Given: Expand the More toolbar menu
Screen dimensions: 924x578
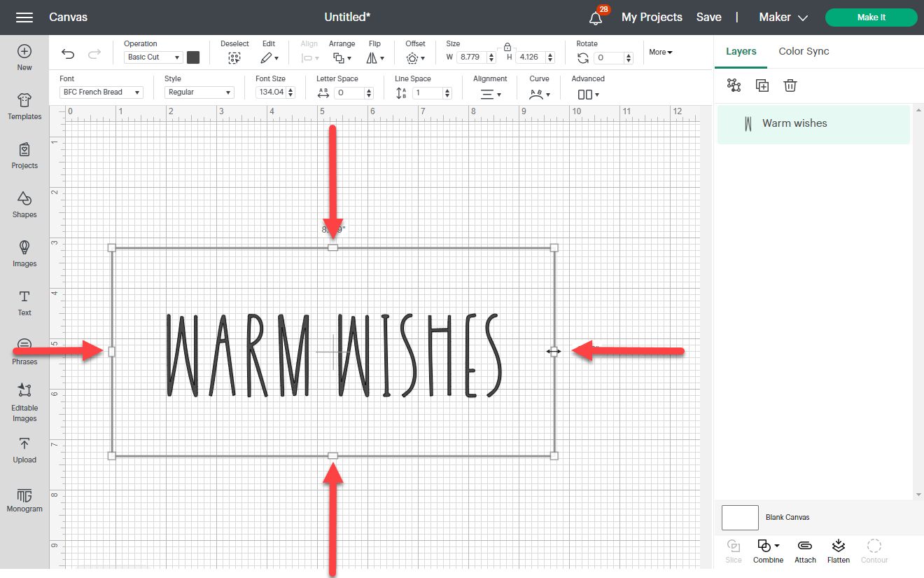Looking at the screenshot, I should (658, 52).
